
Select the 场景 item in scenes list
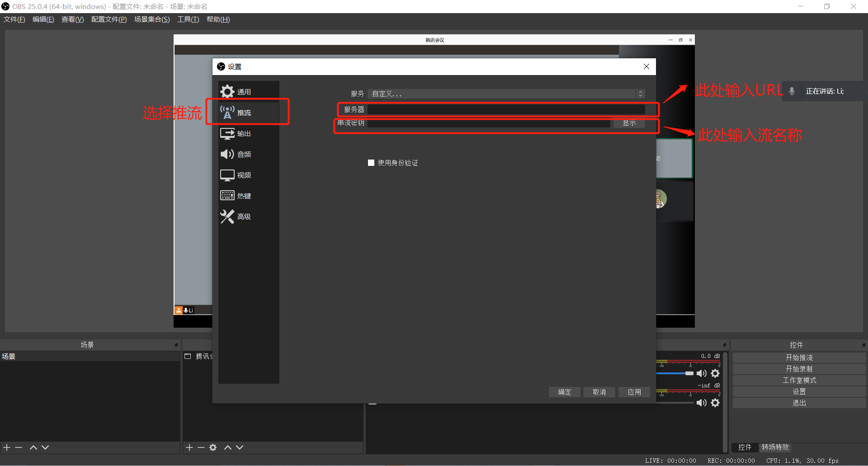click(90, 356)
